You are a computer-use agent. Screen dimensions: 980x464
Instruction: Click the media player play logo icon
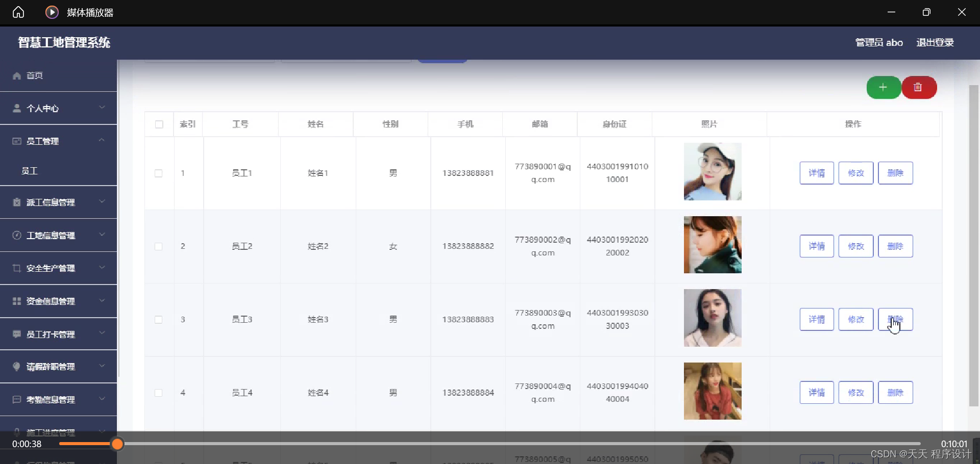(52, 12)
